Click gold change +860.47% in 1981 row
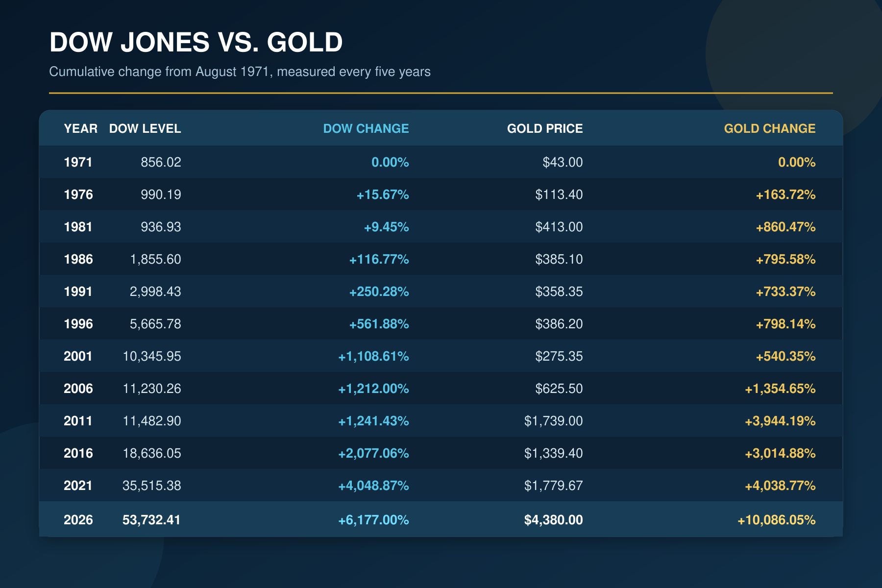The image size is (882, 588). click(x=785, y=227)
